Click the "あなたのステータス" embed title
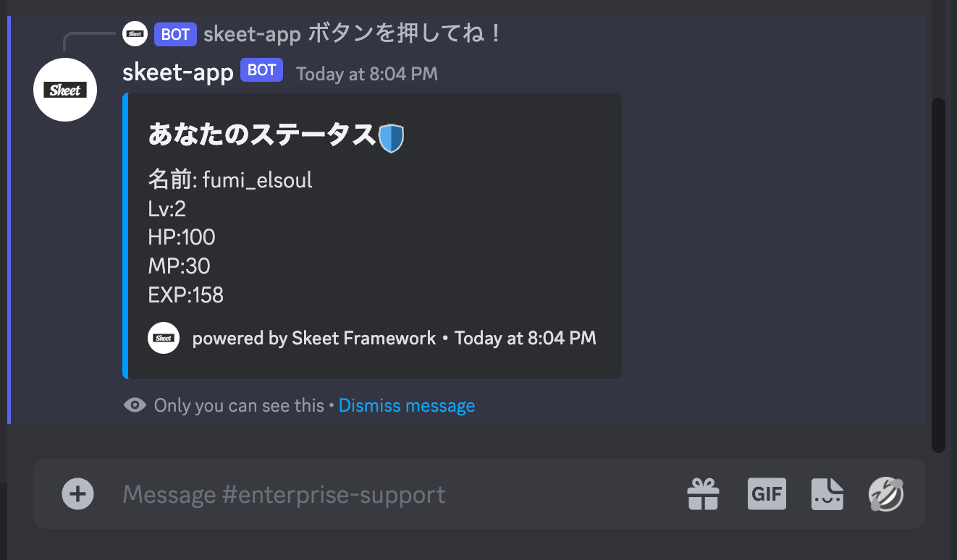957x560 pixels. (261, 135)
